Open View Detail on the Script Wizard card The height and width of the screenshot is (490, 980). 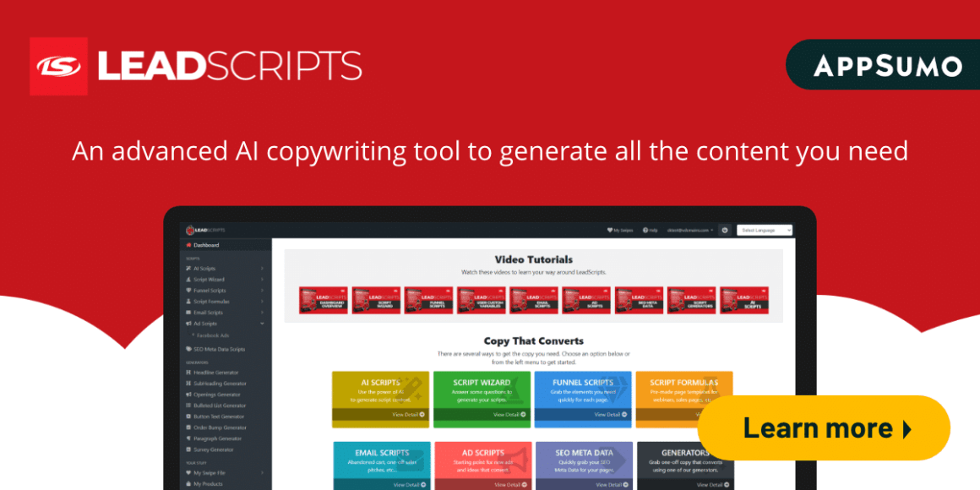pos(507,413)
